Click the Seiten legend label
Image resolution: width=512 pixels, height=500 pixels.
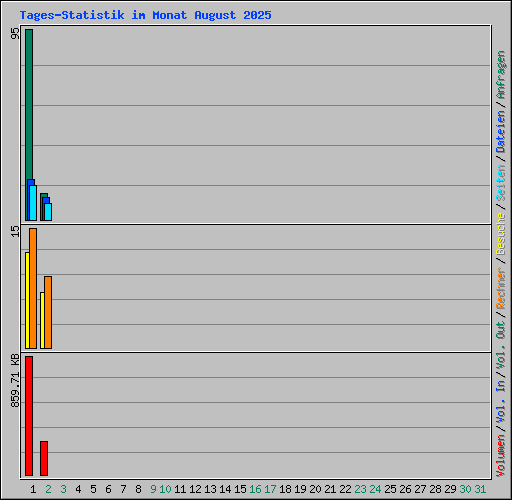click(x=501, y=183)
